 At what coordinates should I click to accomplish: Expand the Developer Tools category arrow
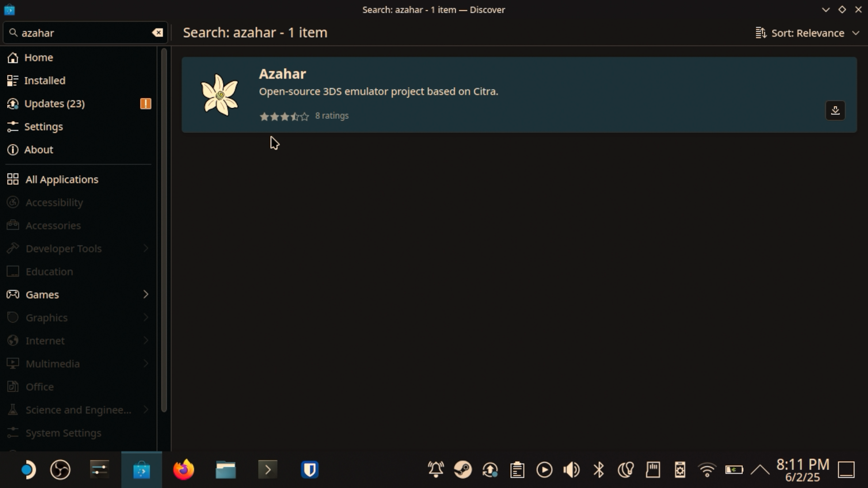tap(146, 249)
